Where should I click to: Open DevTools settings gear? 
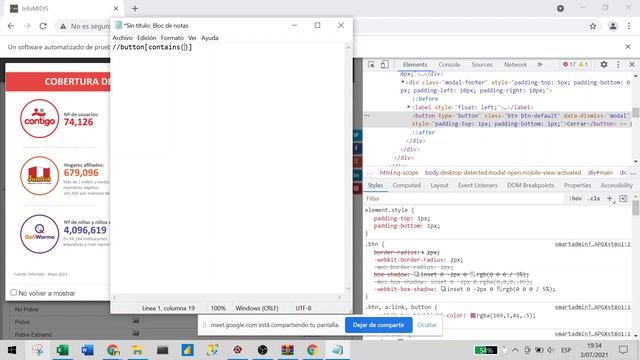tap(604, 64)
